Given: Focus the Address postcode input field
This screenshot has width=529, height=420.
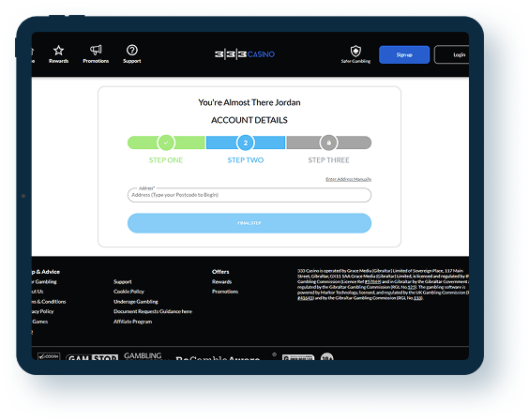Looking at the screenshot, I should [x=249, y=195].
